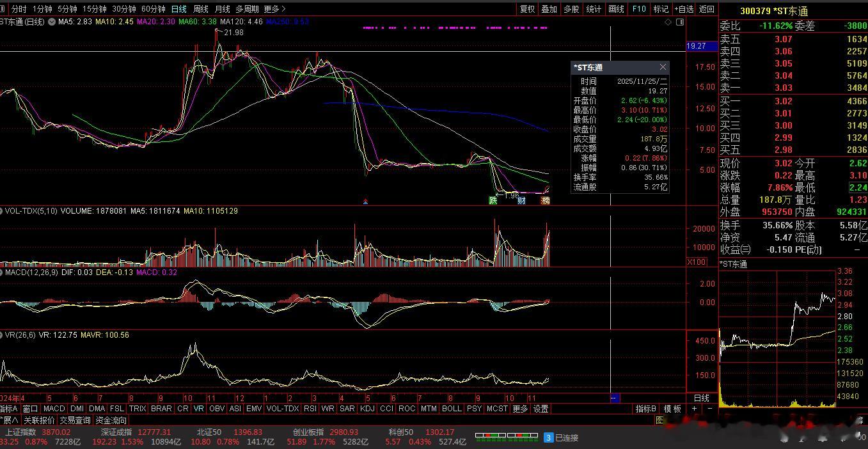Select the 60分钟 period

153,9
